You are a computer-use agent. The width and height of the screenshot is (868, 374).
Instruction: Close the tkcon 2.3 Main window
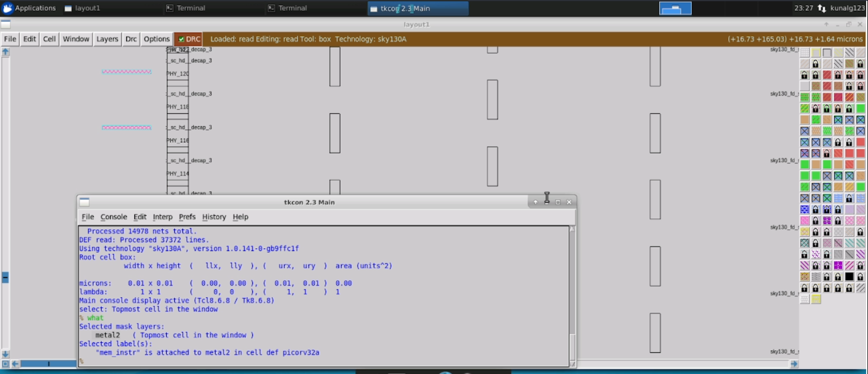[x=569, y=202]
